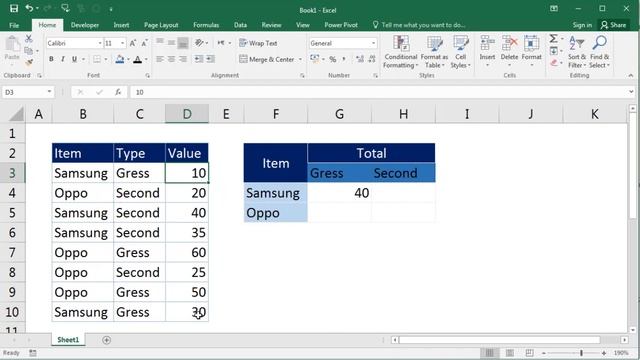This screenshot has height=360, width=640.
Task: Add a new sheet with the plus icon
Action: (107, 340)
